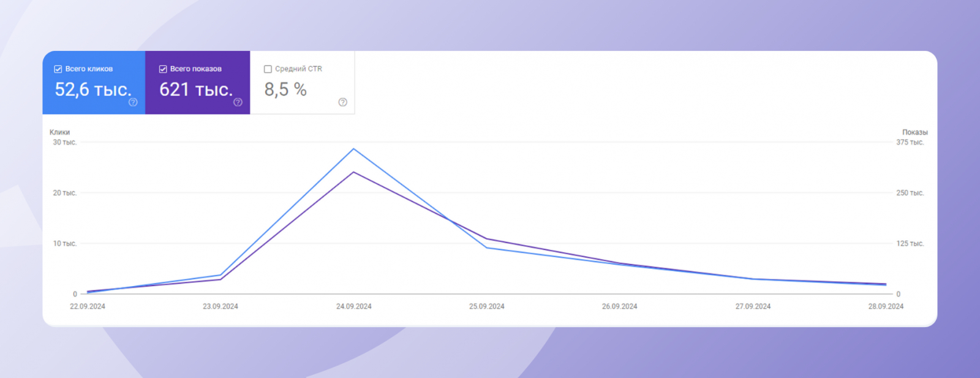The height and width of the screenshot is (378, 980).
Task: Click help icon in Средний CTR card
Action: click(x=342, y=102)
